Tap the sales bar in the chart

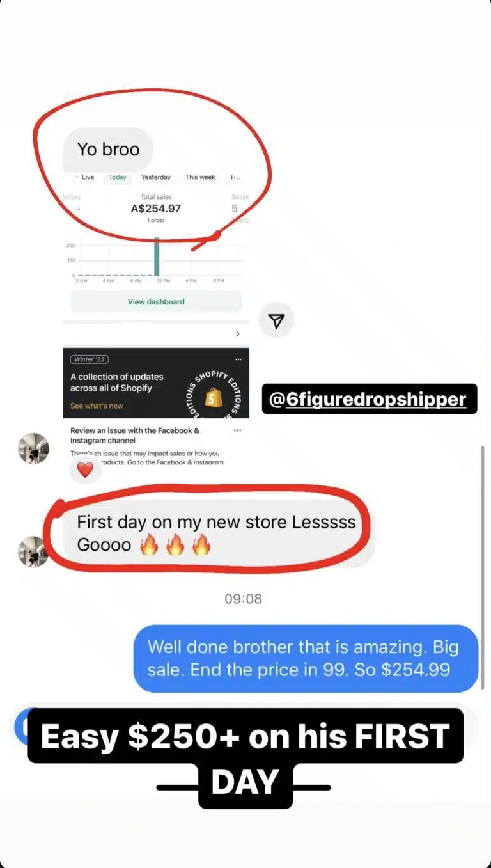[x=157, y=257]
